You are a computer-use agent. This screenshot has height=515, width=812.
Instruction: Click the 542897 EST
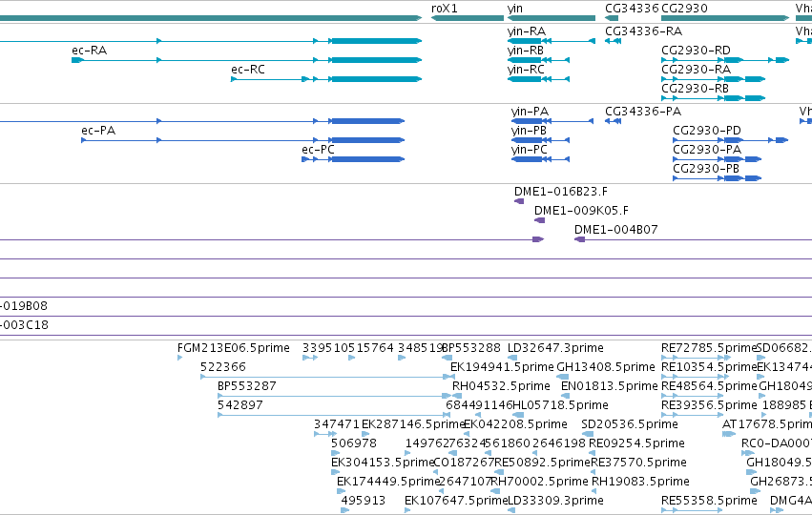[334, 415]
